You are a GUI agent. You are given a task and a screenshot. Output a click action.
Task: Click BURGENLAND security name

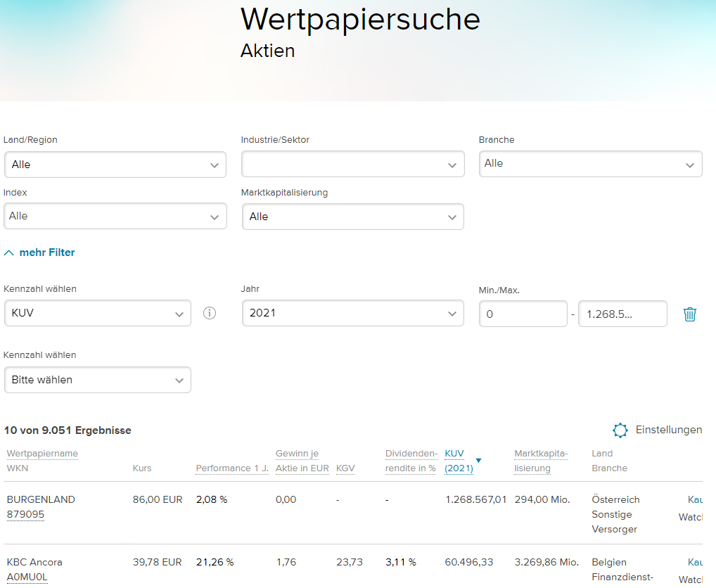[41, 500]
